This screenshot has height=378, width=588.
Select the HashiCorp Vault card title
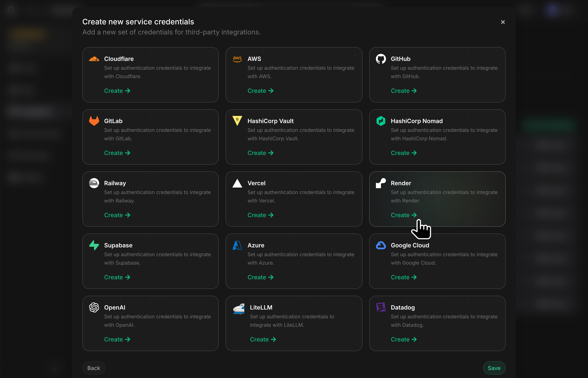pos(270,121)
